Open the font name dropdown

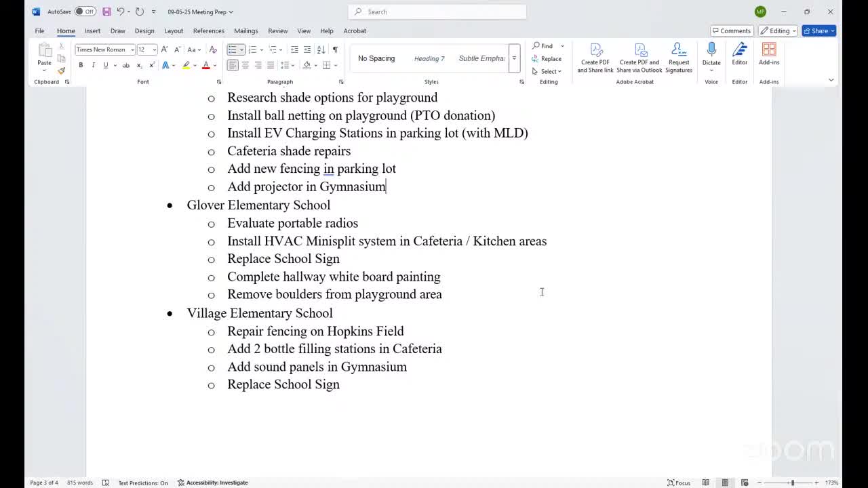tap(132, 49)
